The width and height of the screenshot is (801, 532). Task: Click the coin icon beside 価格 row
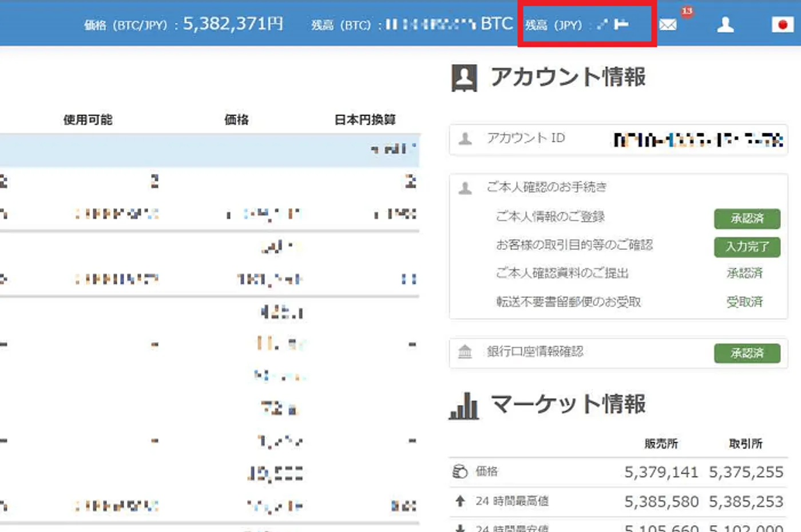(x=460, y=471)
